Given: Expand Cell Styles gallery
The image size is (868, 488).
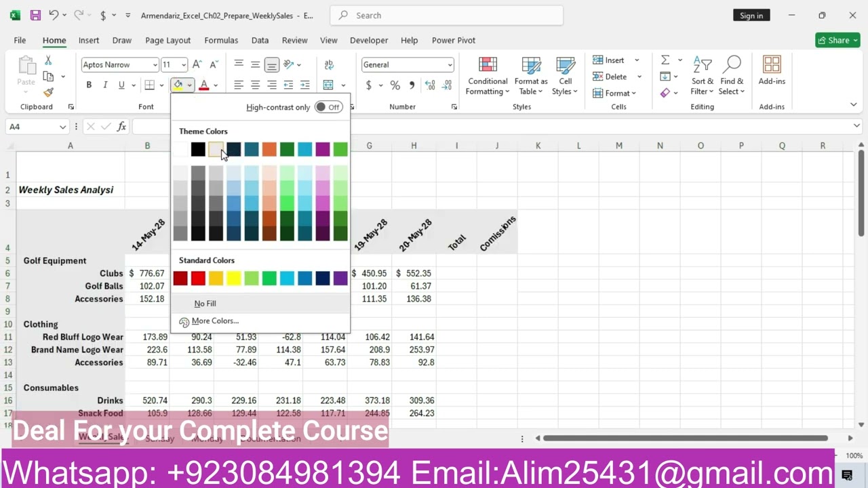Looking at the screenshot, I should pyautogui.click(x=565, y=76).
